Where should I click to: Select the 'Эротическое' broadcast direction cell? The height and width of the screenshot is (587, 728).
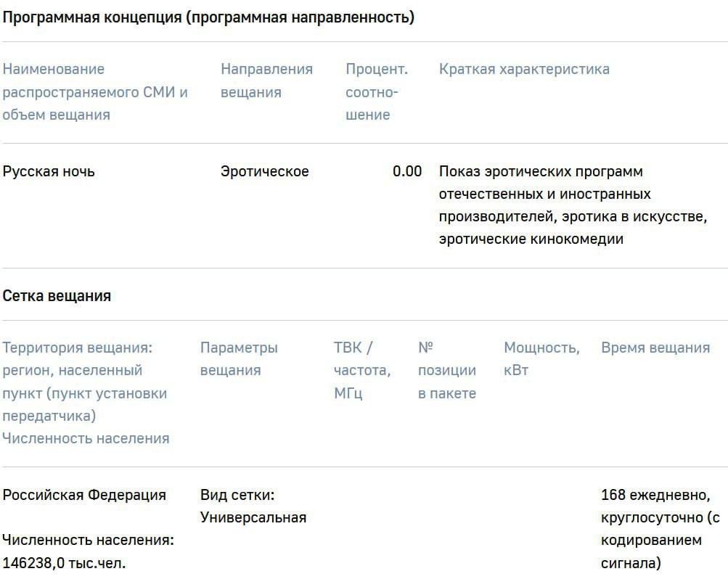click(x=264, y=171)
